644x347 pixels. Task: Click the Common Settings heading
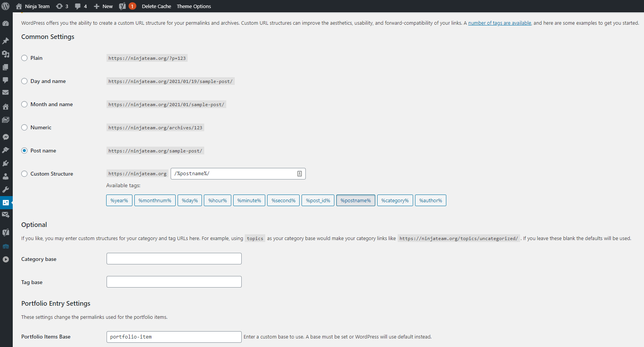48,37
